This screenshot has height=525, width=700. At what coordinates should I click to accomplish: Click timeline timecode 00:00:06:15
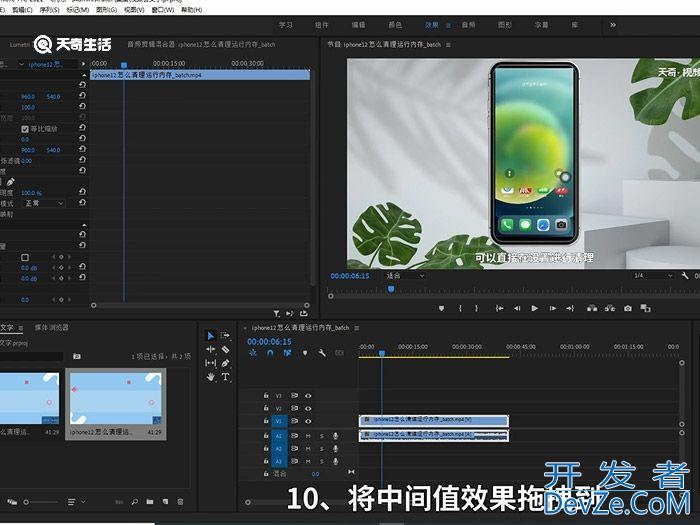tap(269, 342)
